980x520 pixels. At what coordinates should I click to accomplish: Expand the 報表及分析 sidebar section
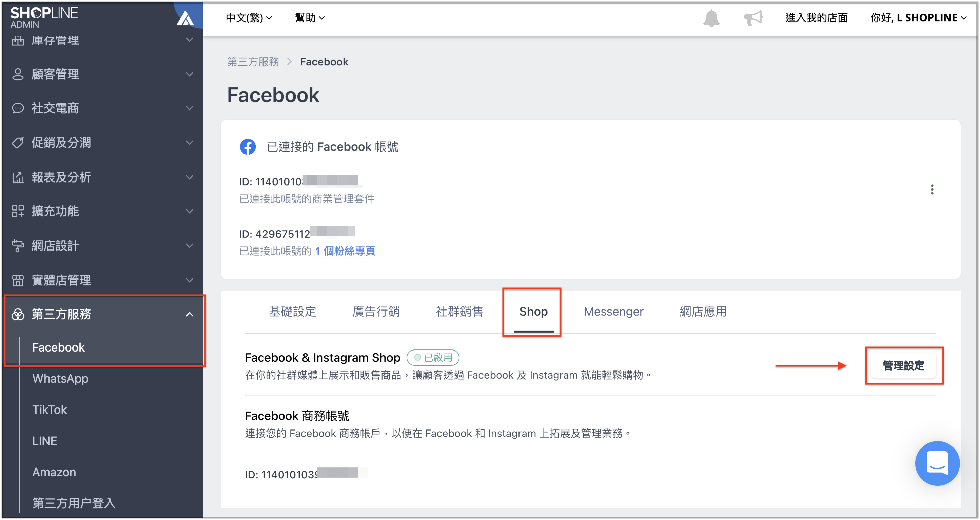click(103, 177)
